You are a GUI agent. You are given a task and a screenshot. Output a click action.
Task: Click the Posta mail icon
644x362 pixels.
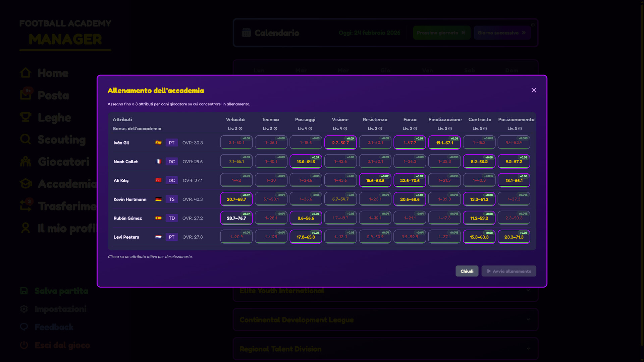point(25,95)
